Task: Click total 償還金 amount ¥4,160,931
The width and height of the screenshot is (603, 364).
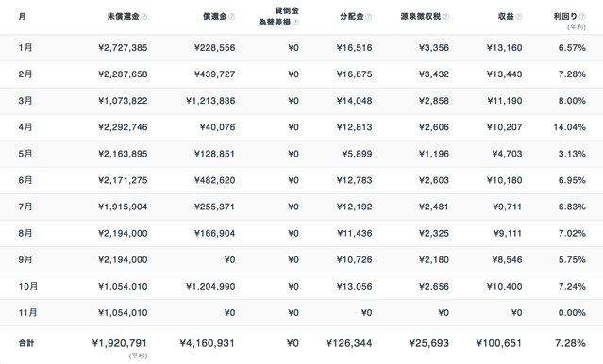Action: point(208,343)
